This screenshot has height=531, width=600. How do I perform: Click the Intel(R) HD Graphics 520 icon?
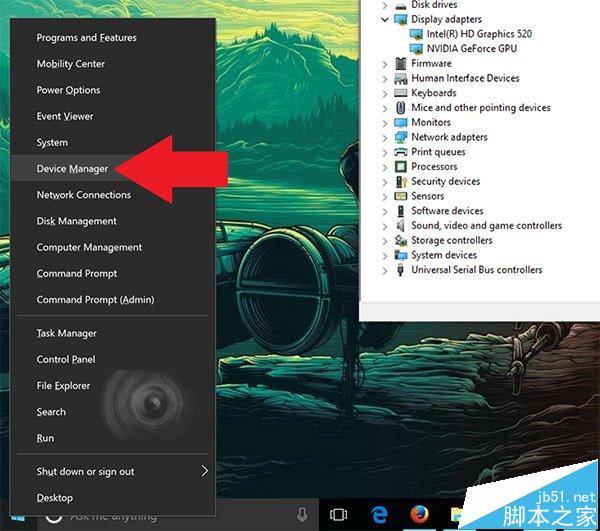[x=416, y=34]
